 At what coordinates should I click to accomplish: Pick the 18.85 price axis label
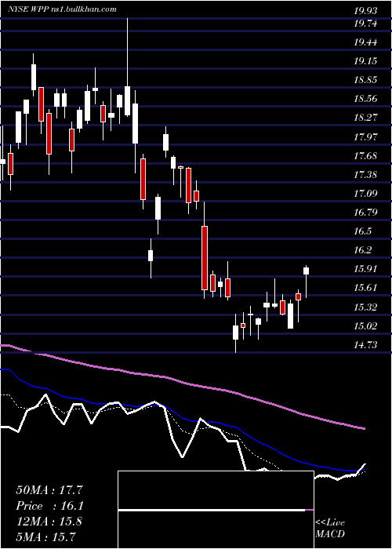coord(365,80)
